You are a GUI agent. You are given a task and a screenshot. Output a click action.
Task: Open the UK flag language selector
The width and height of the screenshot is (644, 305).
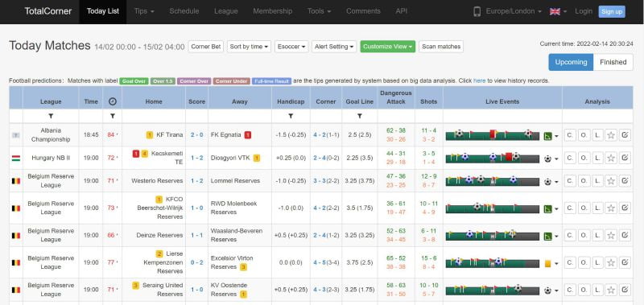pos(558,11)
